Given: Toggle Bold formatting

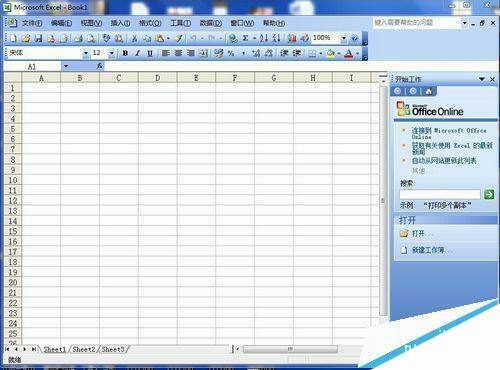Looking at the screenshot, I should tap(125, 53).
